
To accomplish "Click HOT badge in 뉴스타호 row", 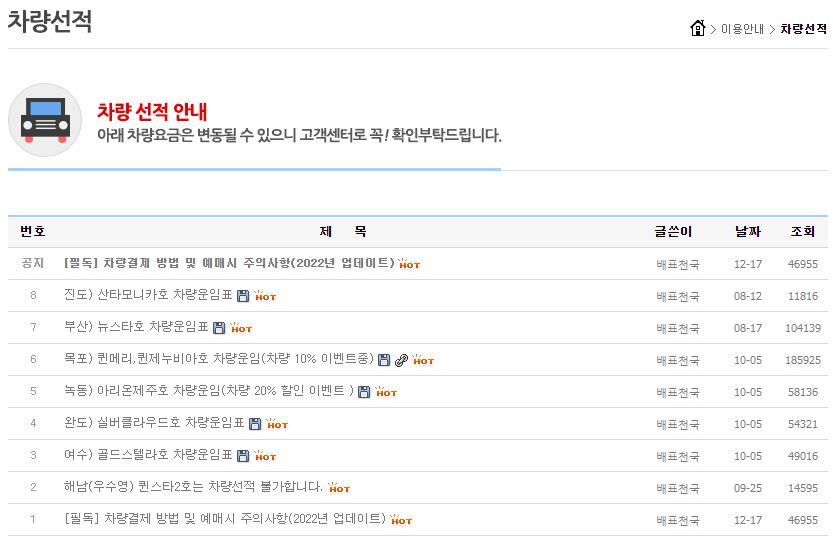I will 241,327.
